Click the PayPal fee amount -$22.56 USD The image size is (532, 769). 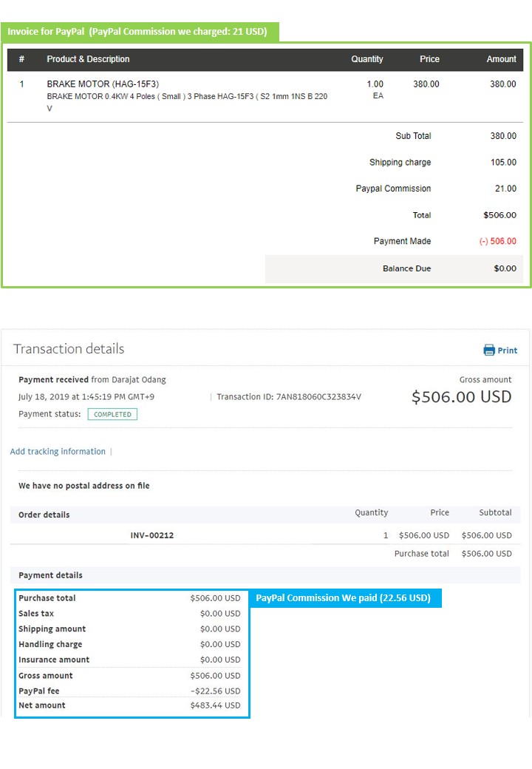click(x=215, y=691)
